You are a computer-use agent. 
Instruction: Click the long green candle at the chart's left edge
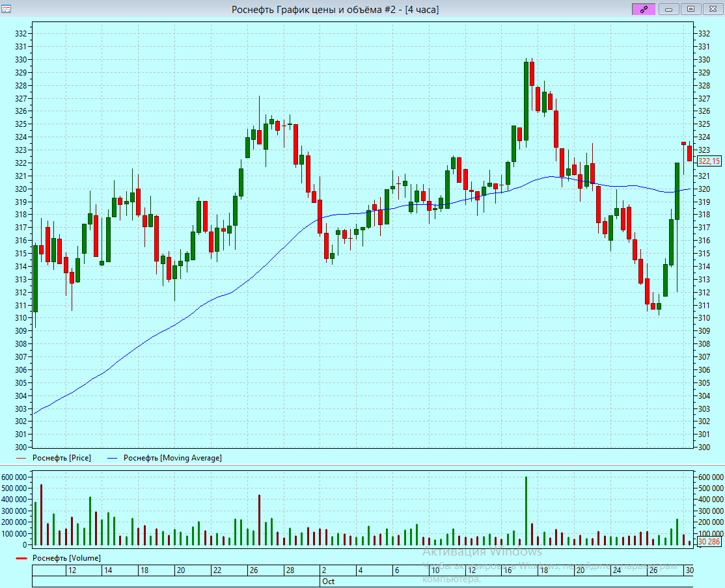36,279
